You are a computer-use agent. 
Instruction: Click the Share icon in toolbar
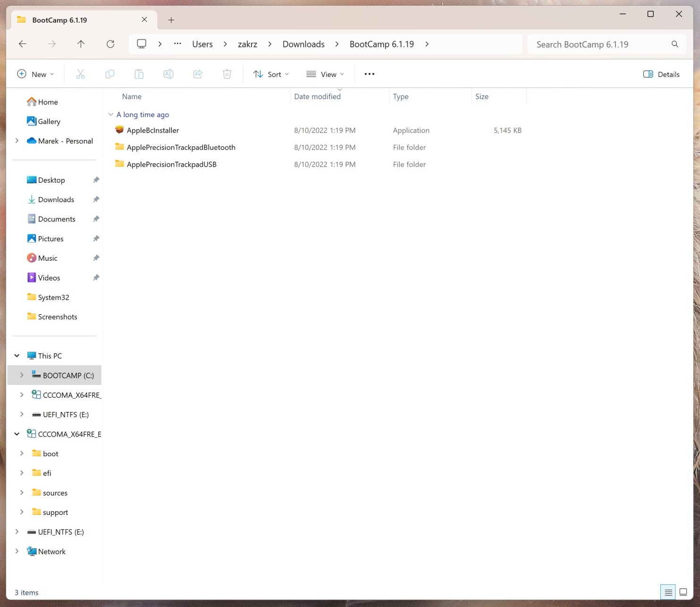point(198,74)
